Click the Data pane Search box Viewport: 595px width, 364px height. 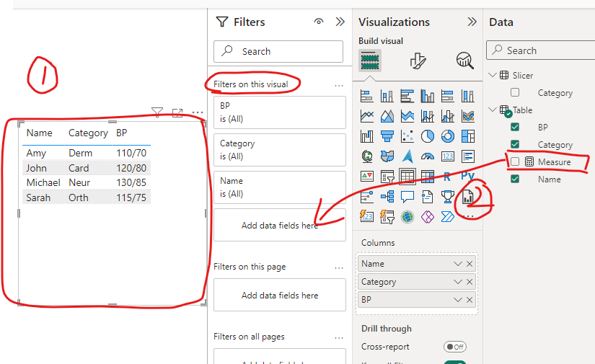click(541, 50)
